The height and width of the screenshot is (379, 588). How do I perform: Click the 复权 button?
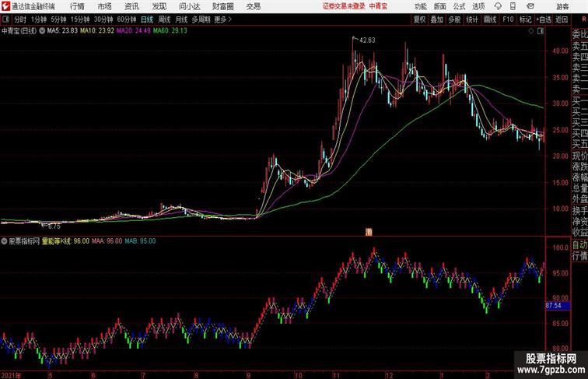pos(419,19)
